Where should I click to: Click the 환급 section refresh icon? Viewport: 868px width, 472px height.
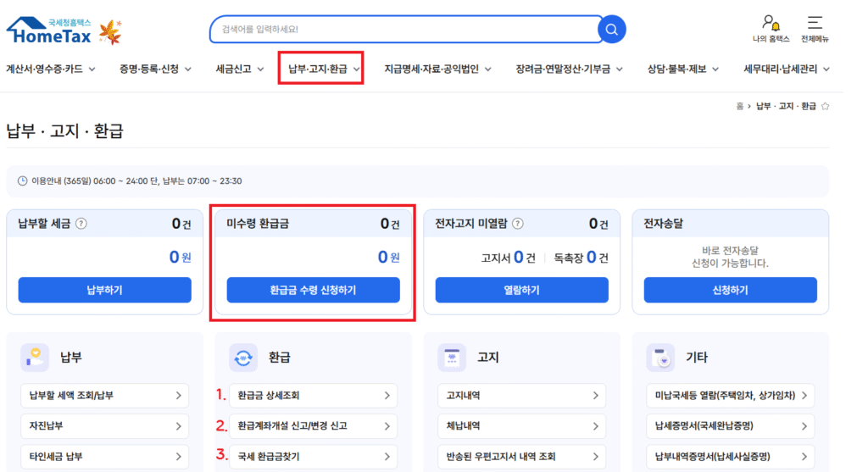(x=243, y=358)
